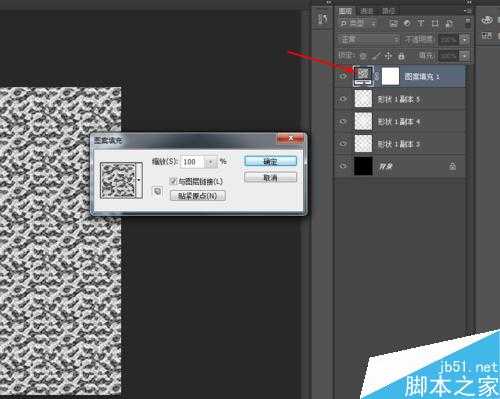Click the pattern preview thumbnail in dialog

point(118,180)
